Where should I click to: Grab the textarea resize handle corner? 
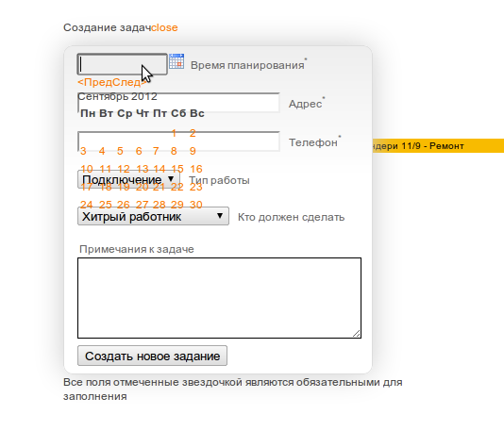[x=357, y=334]
